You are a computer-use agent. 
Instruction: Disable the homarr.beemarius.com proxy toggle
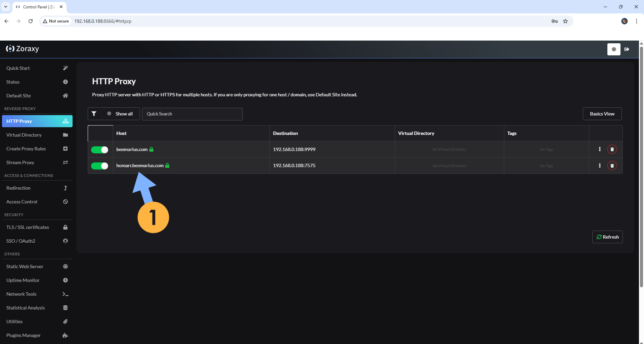click(x=100, y=166)
